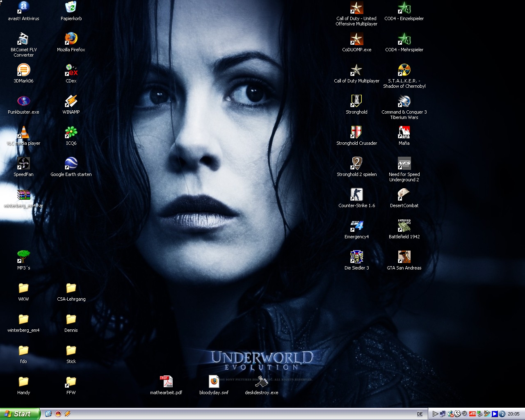
Task: Click the Google Earth starten icon
Action: 71,164
